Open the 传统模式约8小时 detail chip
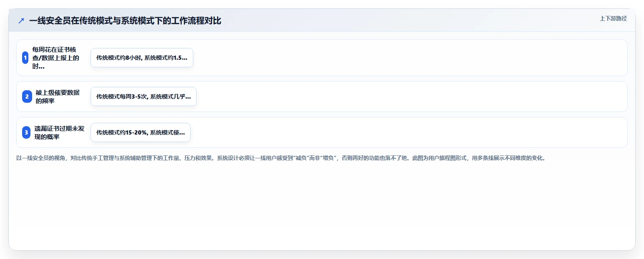 pyautogui.click(x=142, y=58)
